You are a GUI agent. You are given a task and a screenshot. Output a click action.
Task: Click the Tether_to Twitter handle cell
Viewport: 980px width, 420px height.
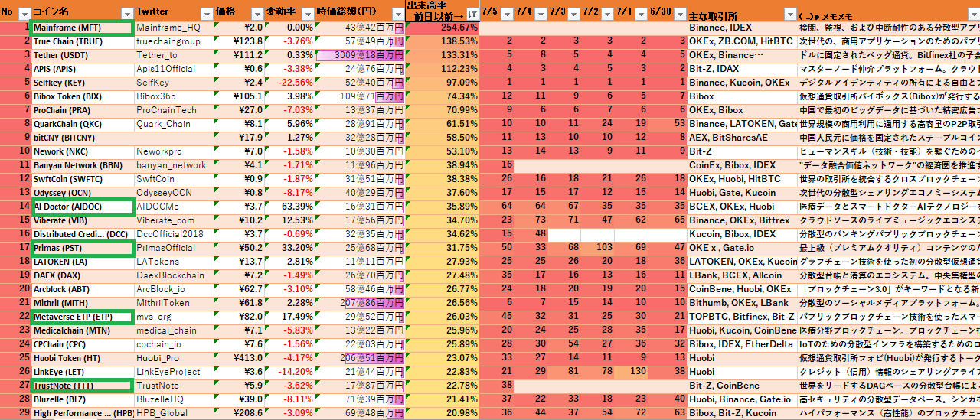[174, 55]
